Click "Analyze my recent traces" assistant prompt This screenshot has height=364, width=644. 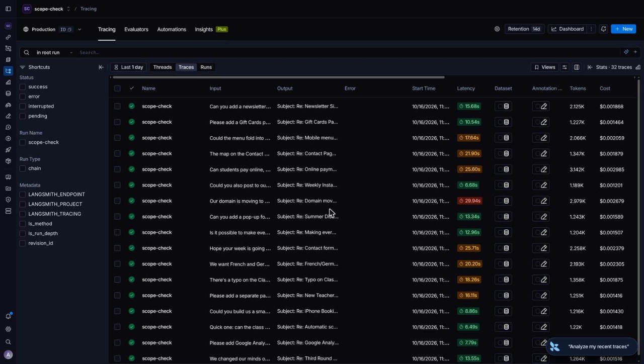pos(592,346)
